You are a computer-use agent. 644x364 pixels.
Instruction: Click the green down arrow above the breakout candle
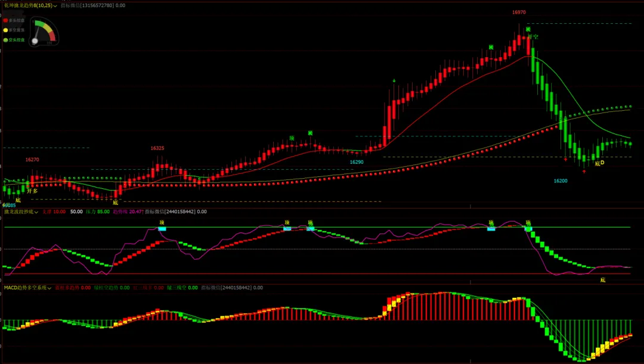pos(394,81)
